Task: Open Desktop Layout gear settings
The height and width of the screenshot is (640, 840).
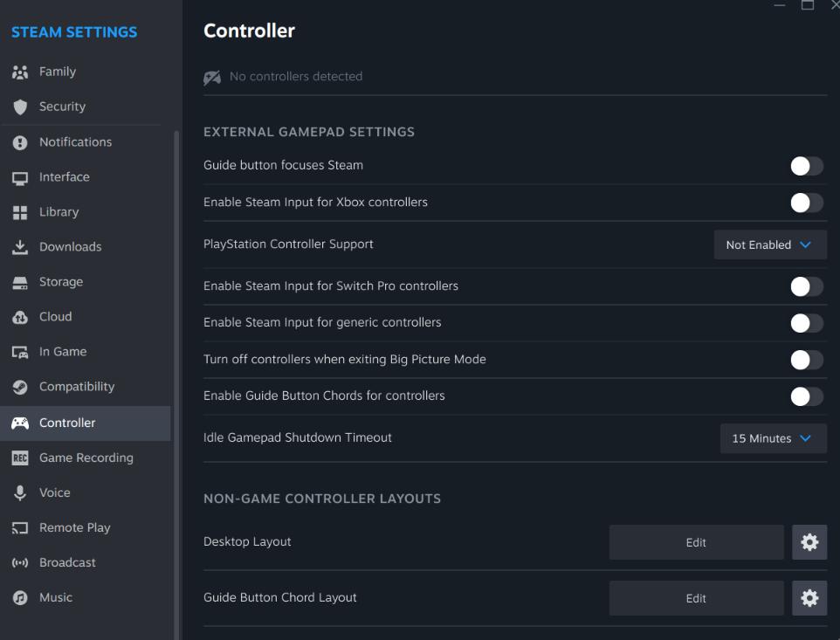Action: tap(809, 542)
